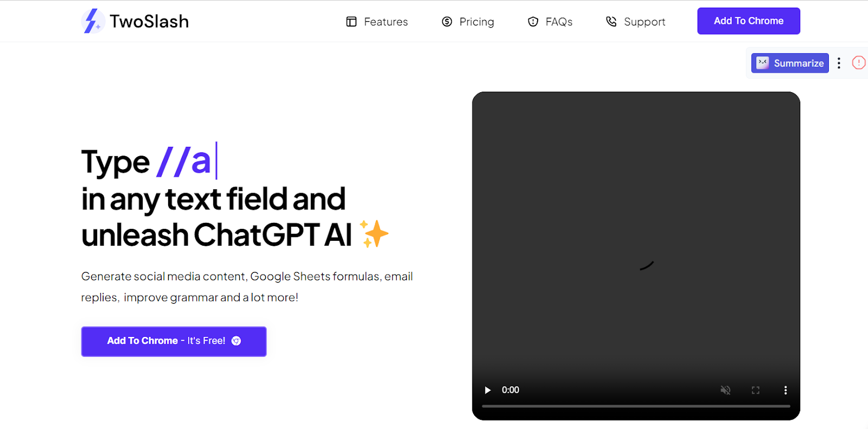This screenshot has width=868, height=429.
Task: Click the Support phone icon
Action: pos(611,22)
